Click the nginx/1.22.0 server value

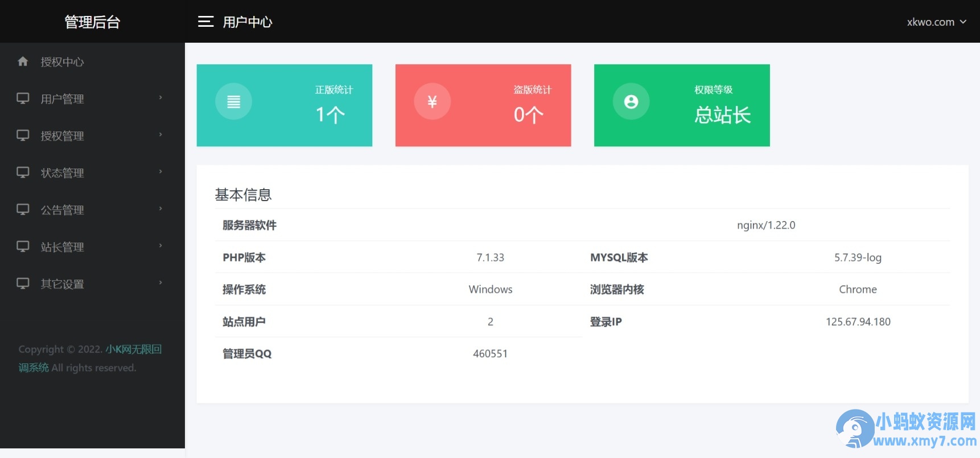pyautogui.click(x=766, y=225)
